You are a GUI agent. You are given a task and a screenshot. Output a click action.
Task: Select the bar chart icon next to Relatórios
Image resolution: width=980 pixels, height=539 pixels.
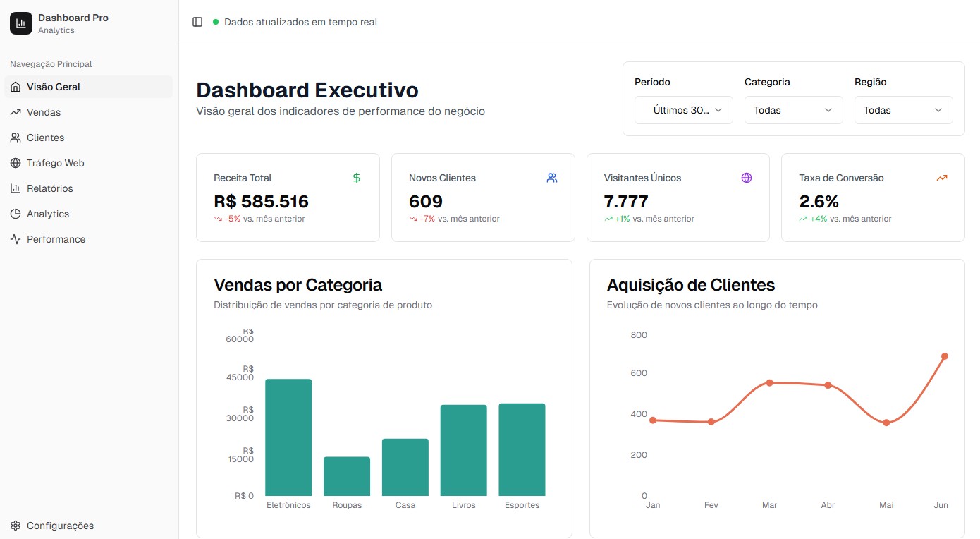click(x=15, y=188)
